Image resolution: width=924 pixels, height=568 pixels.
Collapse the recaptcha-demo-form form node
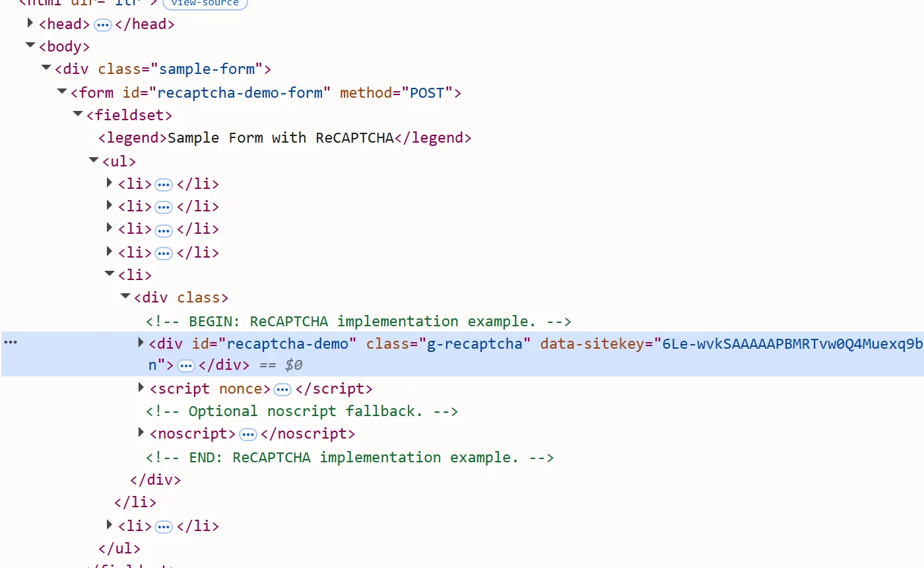coord(61,91)
